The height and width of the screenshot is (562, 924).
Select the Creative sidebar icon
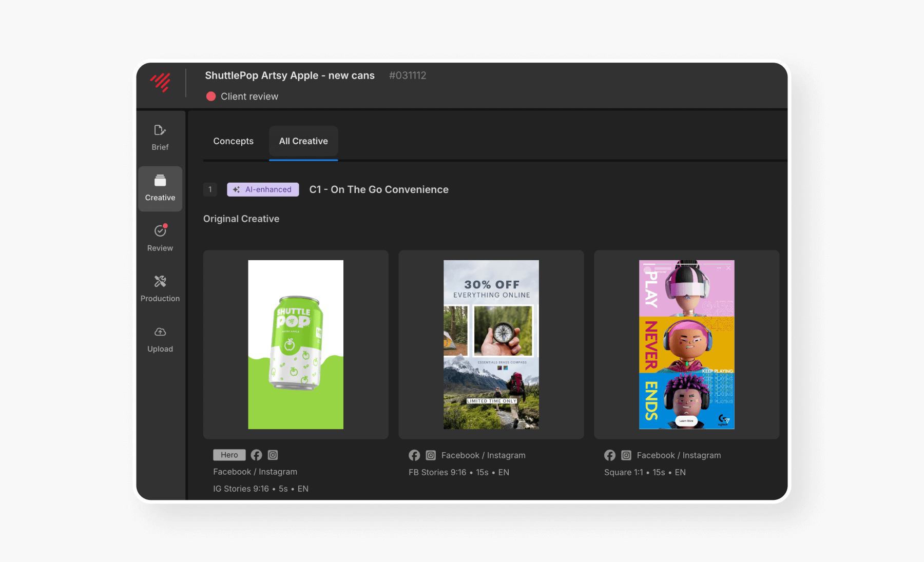tap(160, 188)
